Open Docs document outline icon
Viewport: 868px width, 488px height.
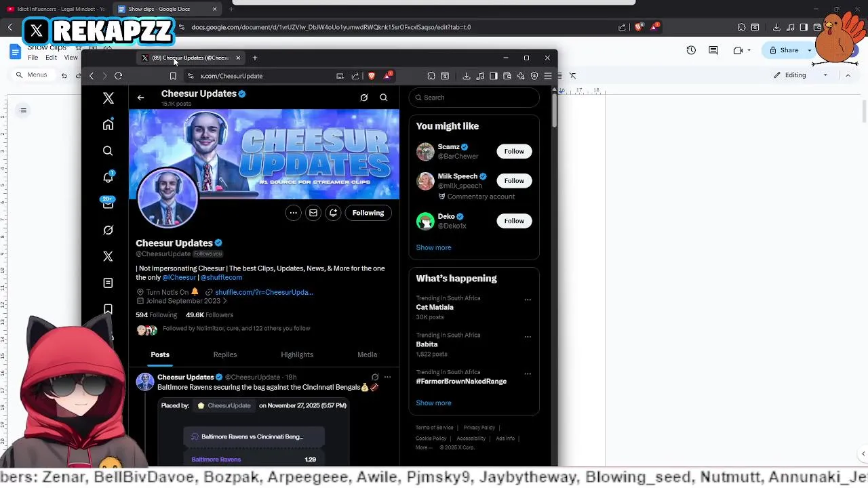click(x=23, y=110)
